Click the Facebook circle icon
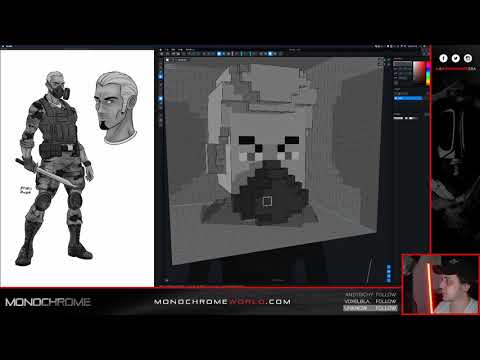The width and height of the screenshot is (480, 360). (443, 58)
